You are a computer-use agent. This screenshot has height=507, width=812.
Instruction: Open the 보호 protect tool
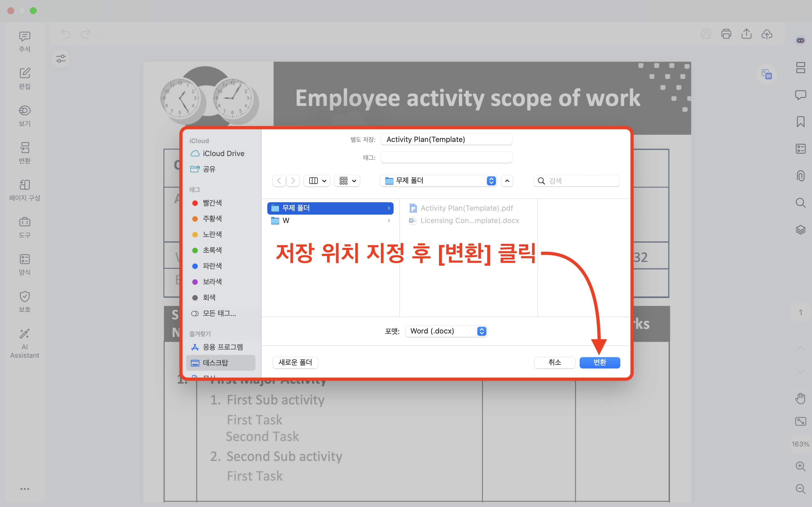click(25, 301)
